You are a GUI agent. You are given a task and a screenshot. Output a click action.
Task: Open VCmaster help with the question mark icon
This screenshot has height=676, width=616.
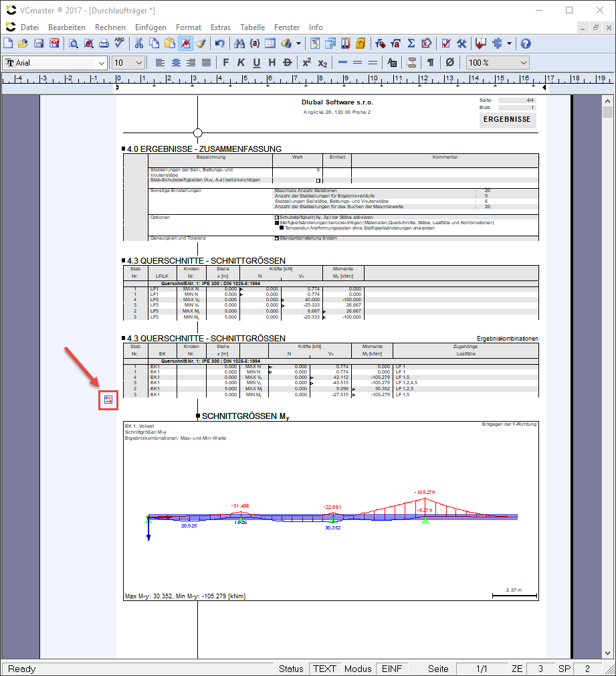pos(526,42)
